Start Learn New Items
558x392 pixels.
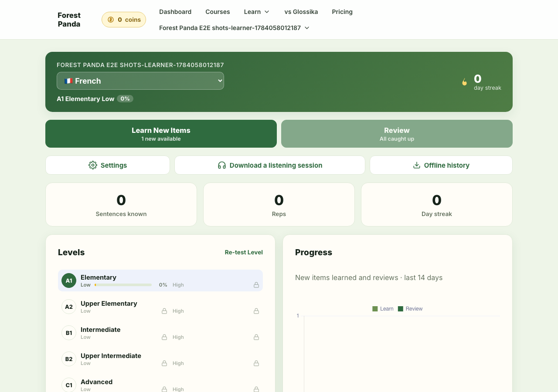pos(161,134)
